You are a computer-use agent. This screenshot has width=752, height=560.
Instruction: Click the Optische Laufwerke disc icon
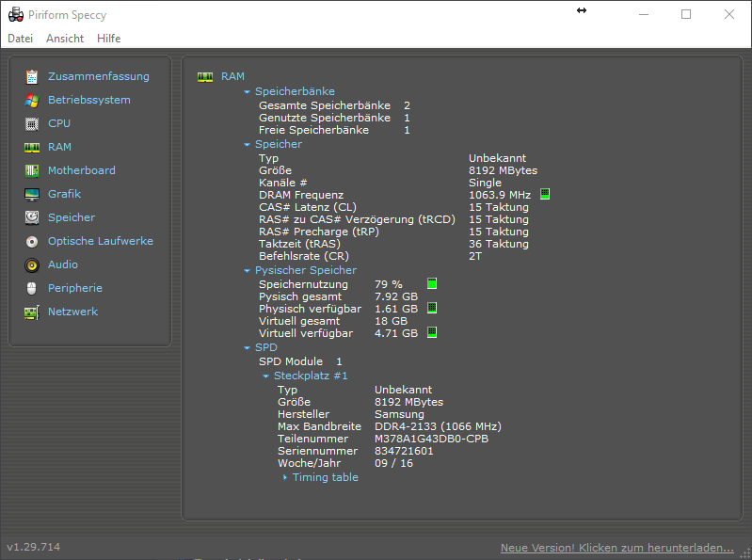click(x=32, y=242)
